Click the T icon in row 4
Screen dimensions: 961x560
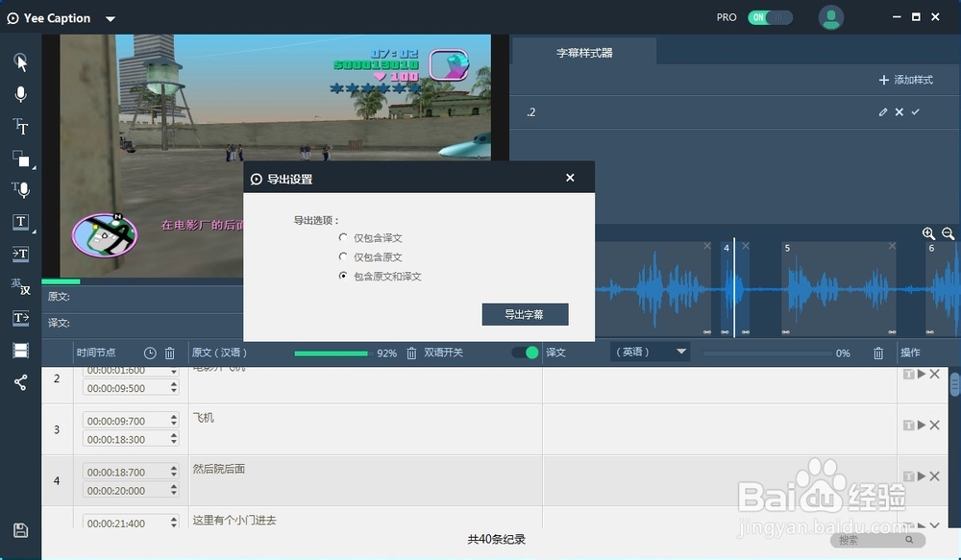pos(908,476)
